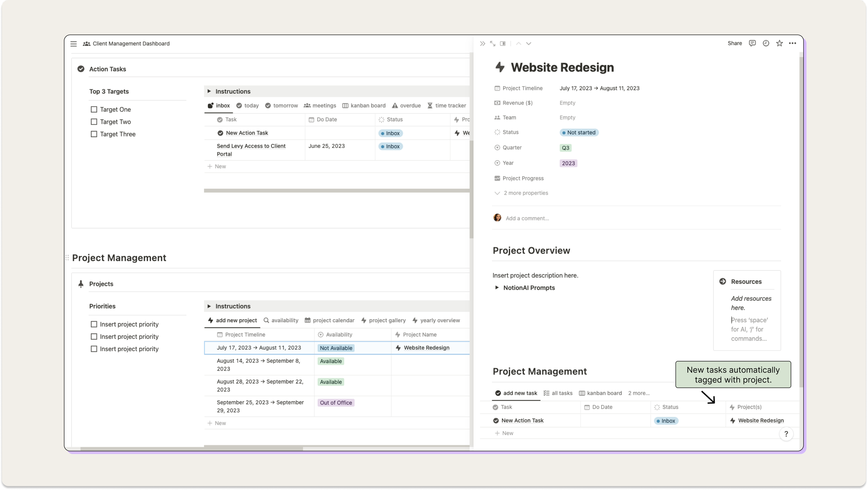This screenshot has height=490, width=868.
Task: Open the Q3 quarter selector
Action: tap(565, 148)
